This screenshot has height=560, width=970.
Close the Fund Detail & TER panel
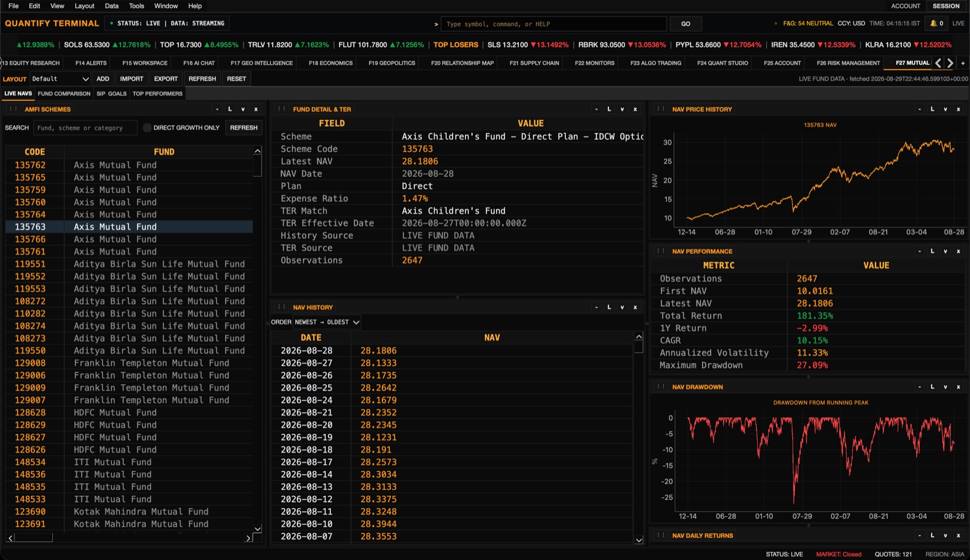click(x=635, y=109)
